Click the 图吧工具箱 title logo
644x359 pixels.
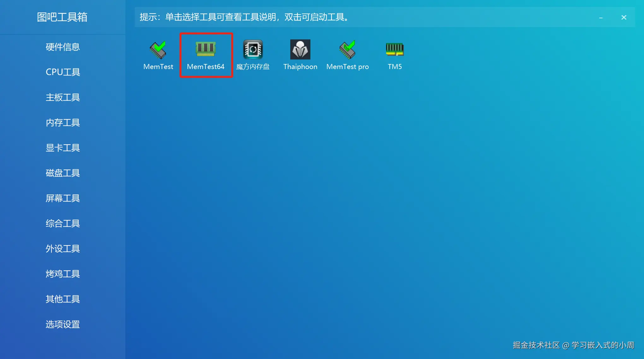coord(62,17)
